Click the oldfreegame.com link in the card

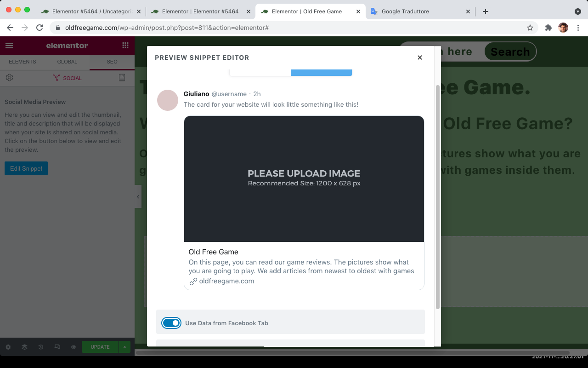point(226,281)
